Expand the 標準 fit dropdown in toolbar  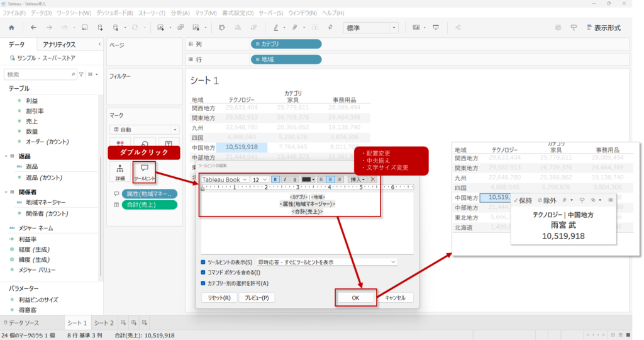click(x=370, y=28)
